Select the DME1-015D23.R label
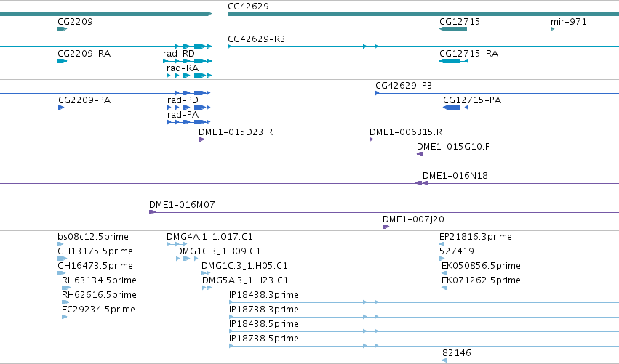The image size is (619, 364). (x=236, y=132)
